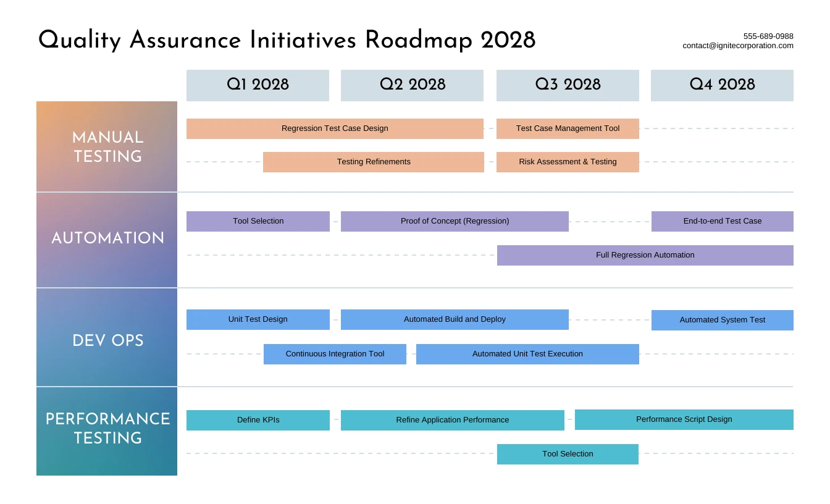Select the roadmap title text
This screenshot has width=830, height=504.
pyautogui.click(x=287, y=40)
